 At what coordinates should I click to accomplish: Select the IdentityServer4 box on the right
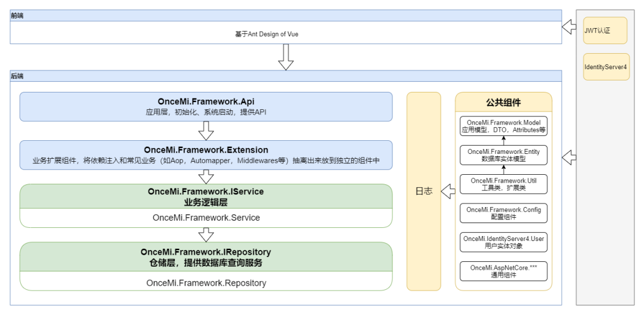(605, 67)
